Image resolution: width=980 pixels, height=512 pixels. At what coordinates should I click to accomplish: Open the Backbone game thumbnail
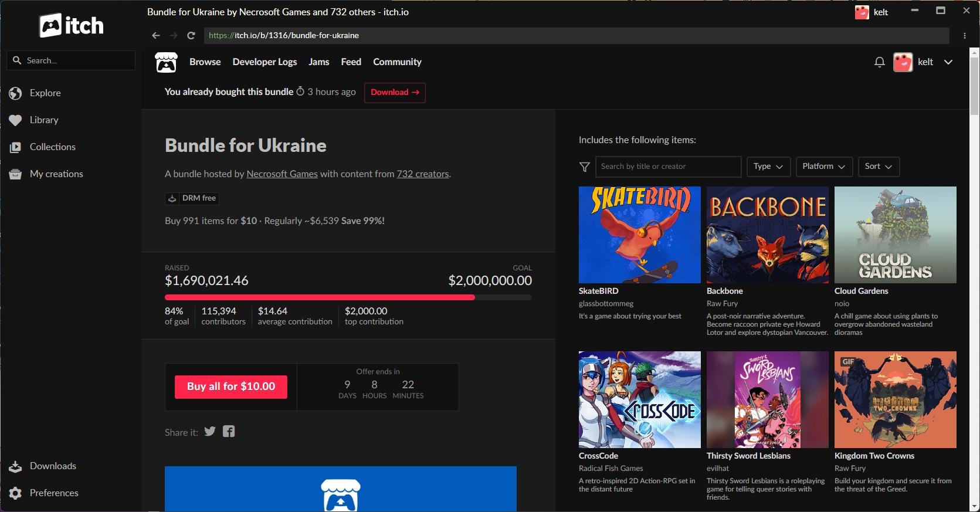point(768,235)
